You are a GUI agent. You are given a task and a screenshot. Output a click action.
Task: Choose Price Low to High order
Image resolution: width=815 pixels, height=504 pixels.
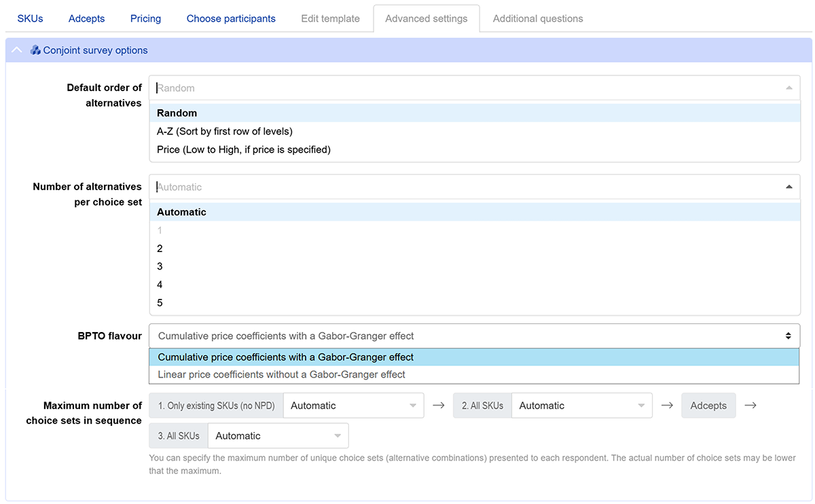point(475,149)
